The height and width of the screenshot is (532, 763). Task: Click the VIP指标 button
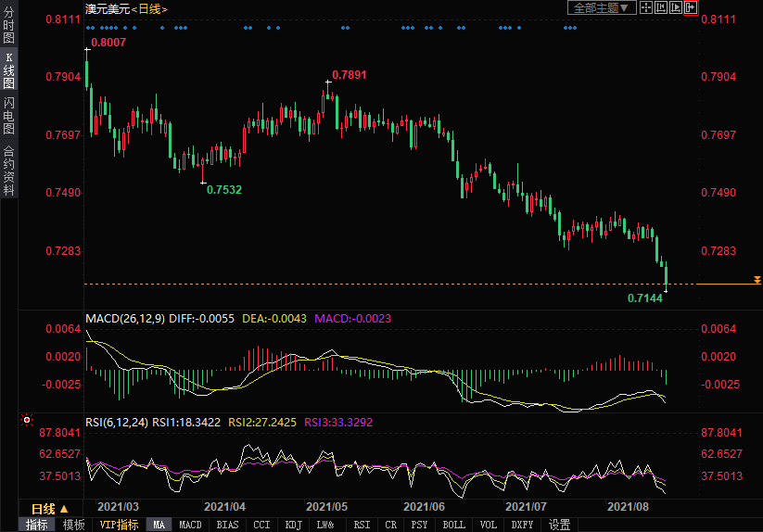[119, 525]
